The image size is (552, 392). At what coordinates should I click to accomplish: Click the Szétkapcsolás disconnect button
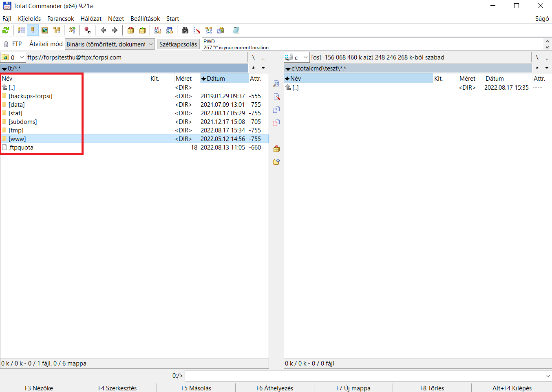pyautogui.click(x=178, y=44)
